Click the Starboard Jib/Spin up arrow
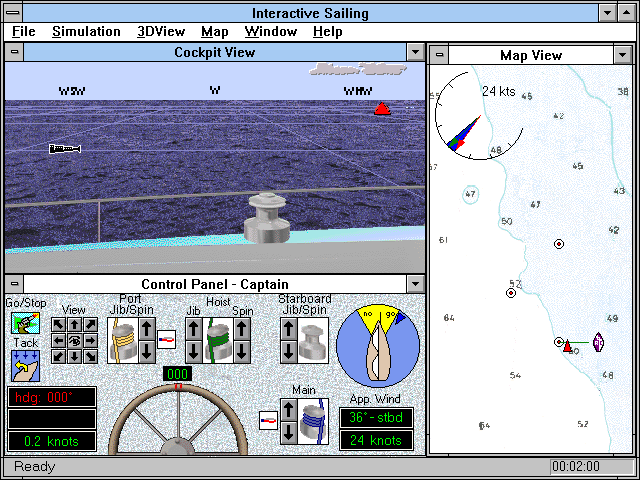The height and width of the screenshot is (480, 640). (x=289, y=329)
